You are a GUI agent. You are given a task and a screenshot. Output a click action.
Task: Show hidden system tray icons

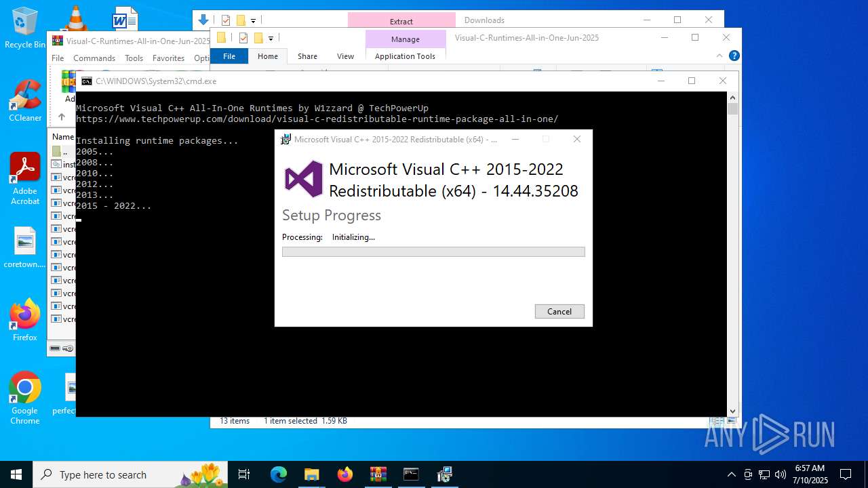pos(731,474)
